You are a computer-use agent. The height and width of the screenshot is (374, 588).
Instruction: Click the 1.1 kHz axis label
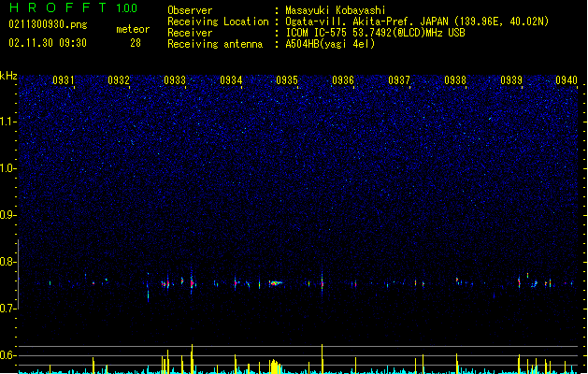(7, 122)
